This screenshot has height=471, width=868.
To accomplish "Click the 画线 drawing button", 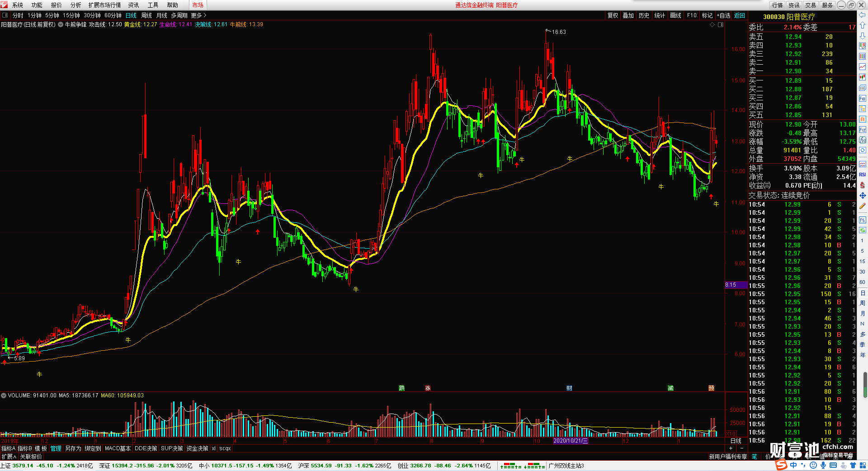I will (675, 15).
